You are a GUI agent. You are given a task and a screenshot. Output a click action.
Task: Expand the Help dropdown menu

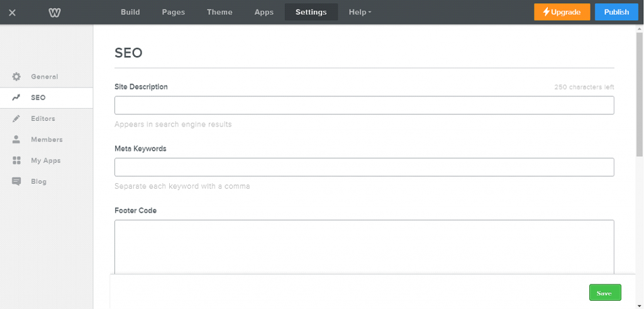(360, 12)
